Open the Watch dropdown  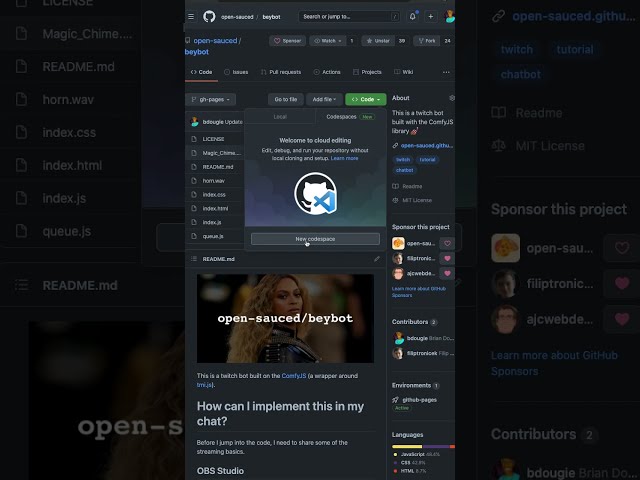[x=328, y=41]
